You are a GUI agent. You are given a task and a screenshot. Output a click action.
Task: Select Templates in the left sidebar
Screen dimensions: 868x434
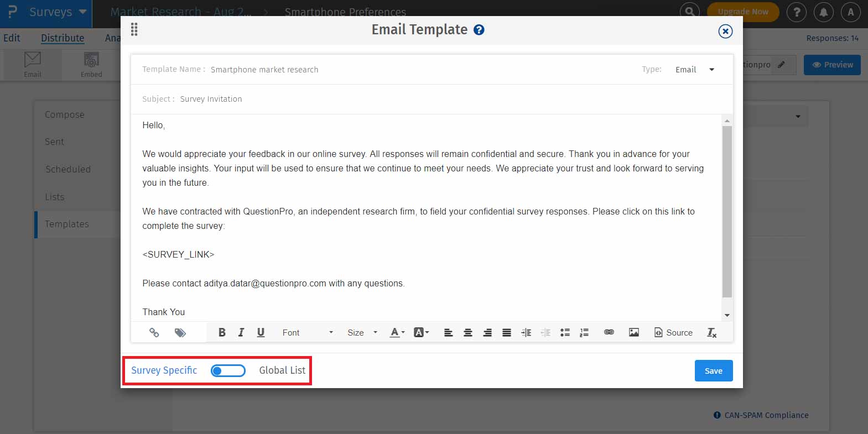pos(67,224)
